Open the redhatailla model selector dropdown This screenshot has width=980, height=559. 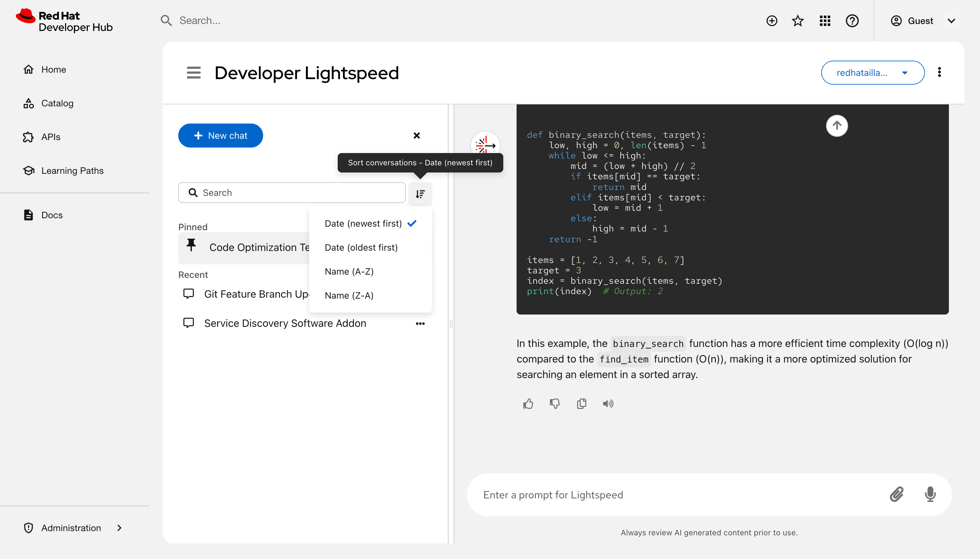coord(872,73)
